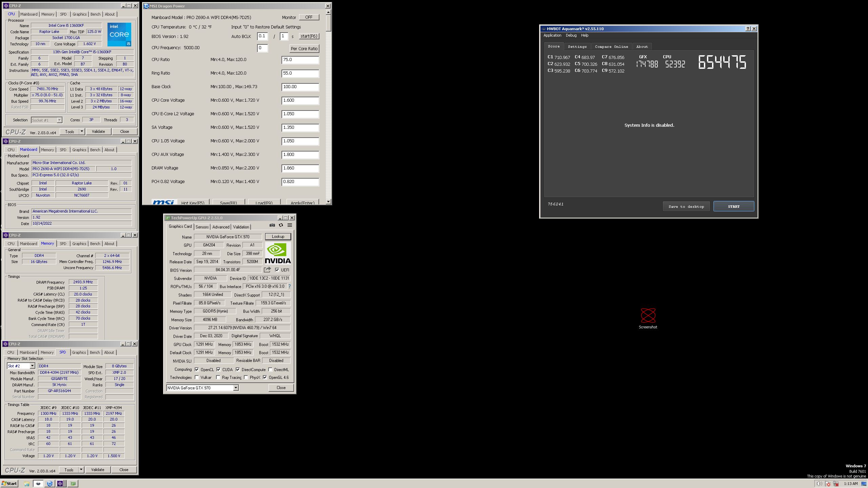Click the GPU-Z Close button
868x488 pixels.
(x=281, y=388)
